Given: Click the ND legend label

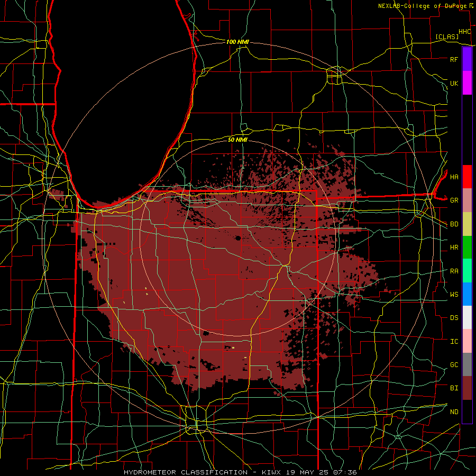Looking at the screenshot, I should (454, 412).
